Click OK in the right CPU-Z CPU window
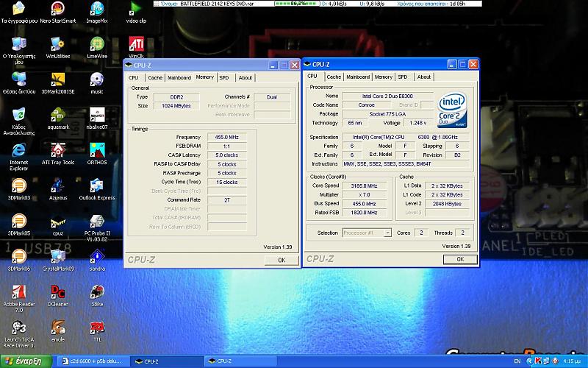 [x=460, y=259]
